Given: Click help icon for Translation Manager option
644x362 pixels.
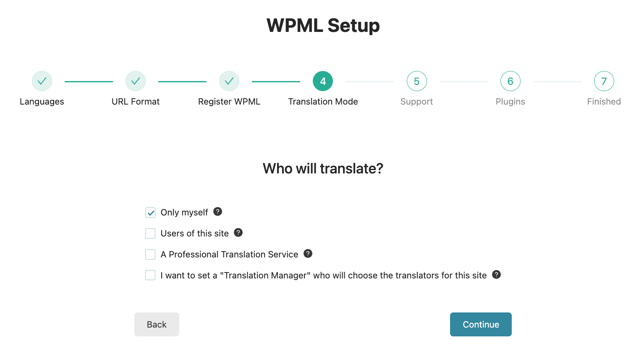Looking at the screenshot, I should pyautogui.click(x=496, y=274).
